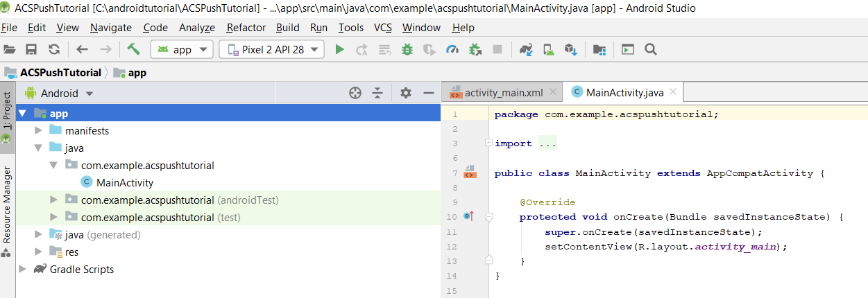Click the Save All floppy icon

pos(31,49)
